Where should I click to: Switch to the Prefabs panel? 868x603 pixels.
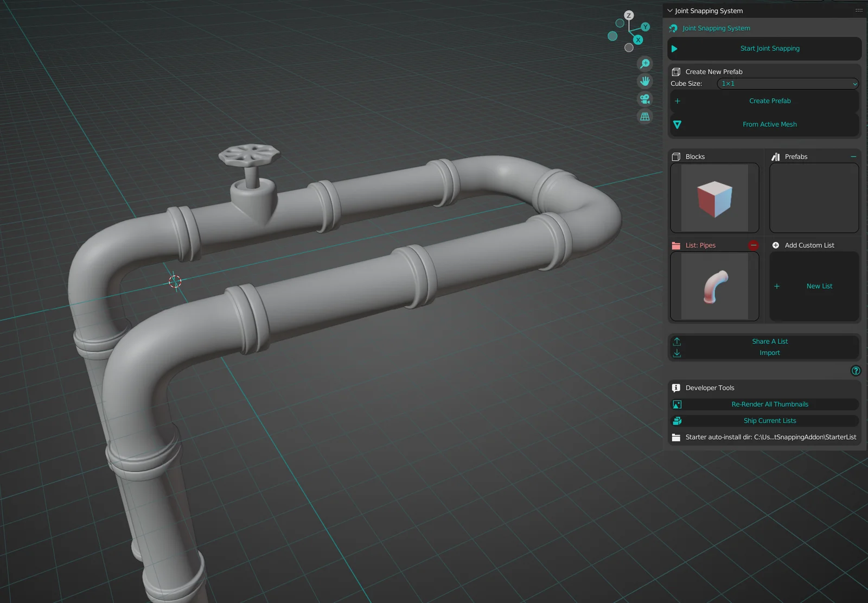[x=795, y=156]
